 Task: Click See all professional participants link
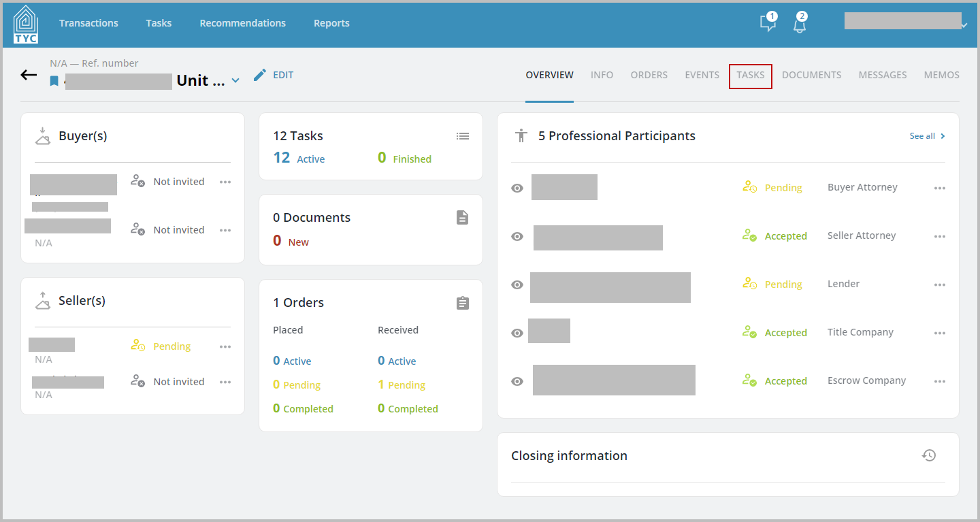pyautogui.click(x=927, y=136)
